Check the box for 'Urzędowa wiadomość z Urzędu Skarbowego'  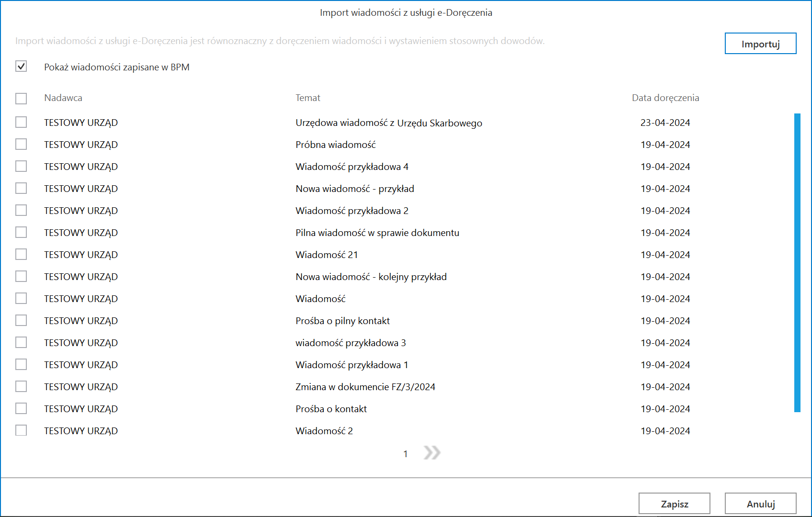(21, 123)
